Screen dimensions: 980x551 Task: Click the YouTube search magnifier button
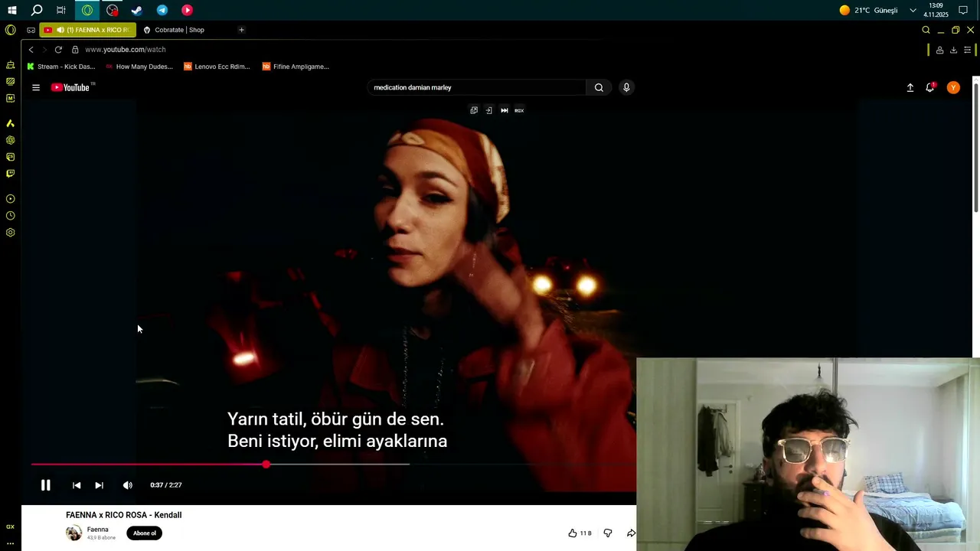(599, 87)
